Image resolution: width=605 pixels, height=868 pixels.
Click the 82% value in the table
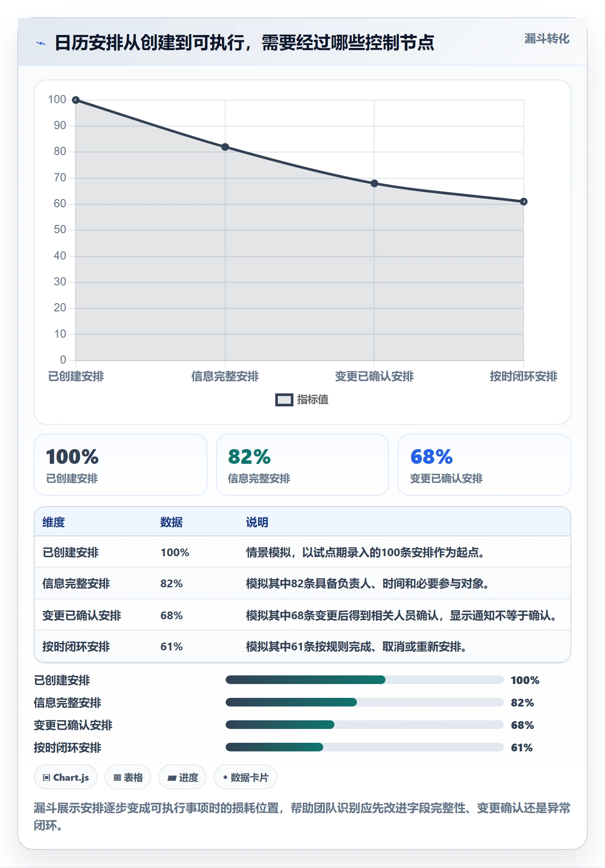[x=172, y=583]
